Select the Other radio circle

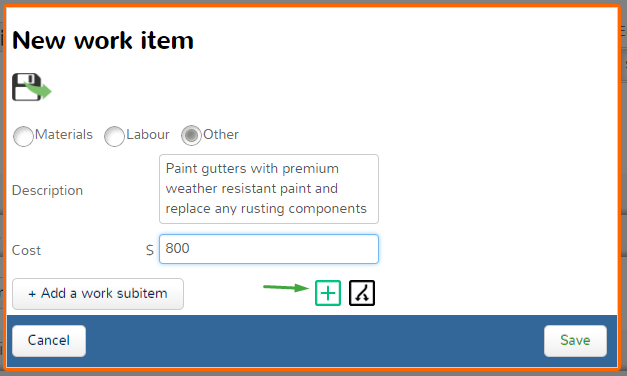(191, 136)
